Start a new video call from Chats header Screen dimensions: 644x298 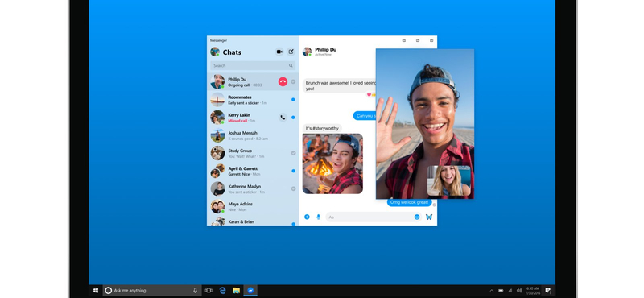pyautogui.click(x=279, y=52)
